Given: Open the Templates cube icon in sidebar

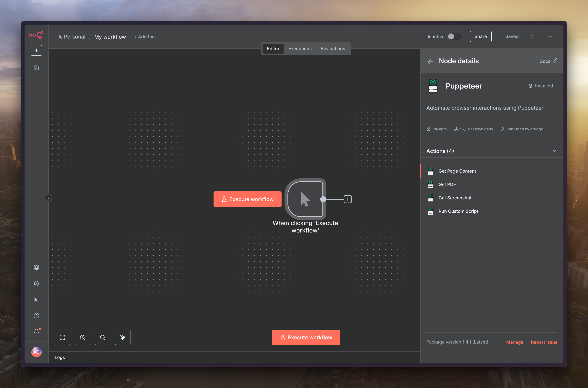Looking at the screenshot, I should tap(36, 267).
